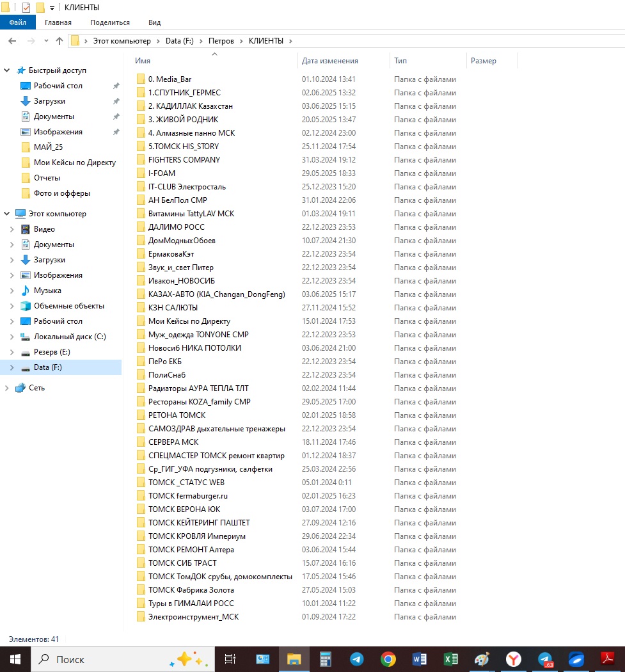Open Отчеты quick access folder
This screenshot has width=625, height=672.
[47, 178]
